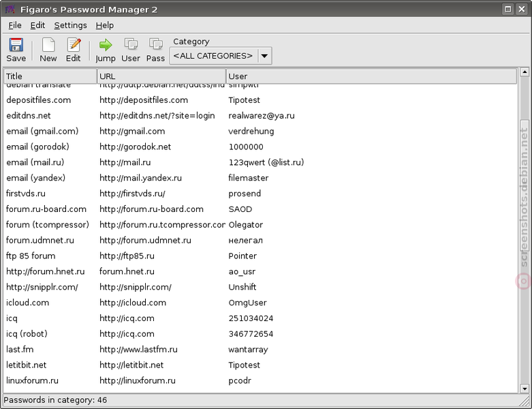
Task: Click the scrollbar down arrow
Action: coord(525,389)
